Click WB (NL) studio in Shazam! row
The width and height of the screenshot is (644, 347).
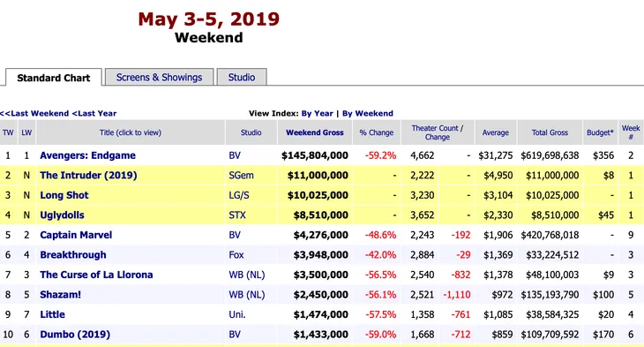point(247,295)
